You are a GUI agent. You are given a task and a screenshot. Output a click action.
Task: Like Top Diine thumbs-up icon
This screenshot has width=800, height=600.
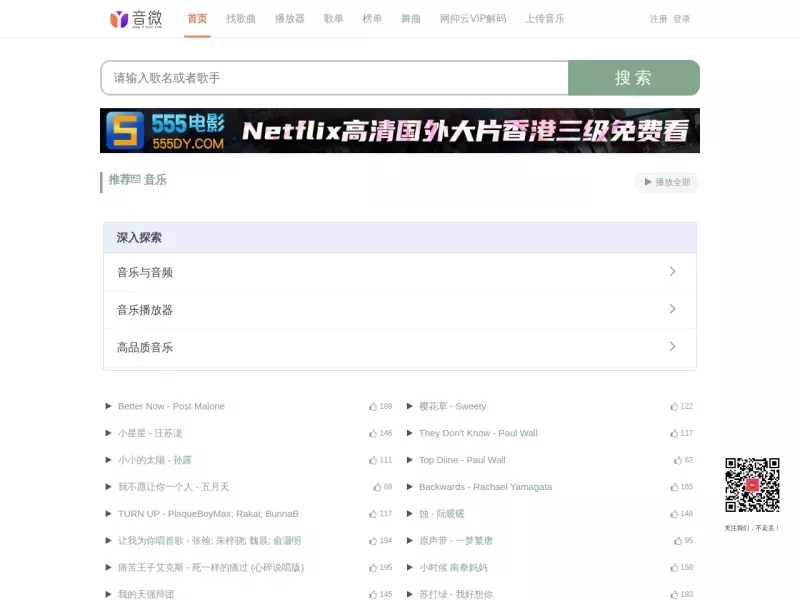pos(678,460)
